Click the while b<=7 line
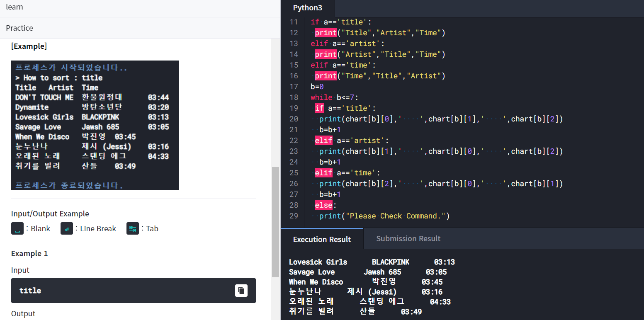 pyautogui.click(x=334, y=97)
